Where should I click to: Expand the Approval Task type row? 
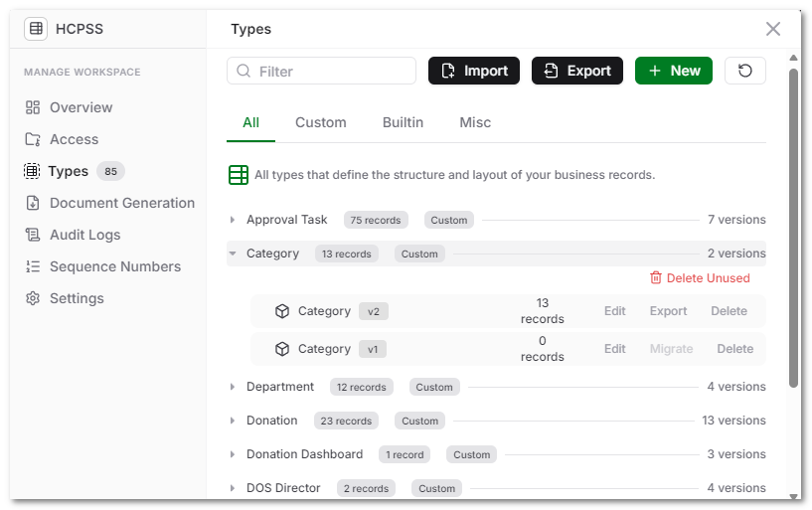tap(233, 220)
